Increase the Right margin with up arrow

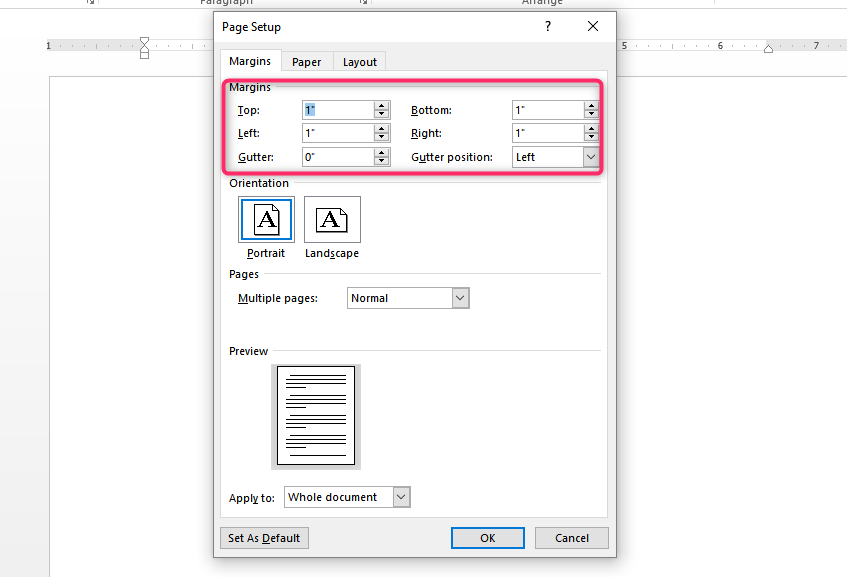[x=591, y=129]
